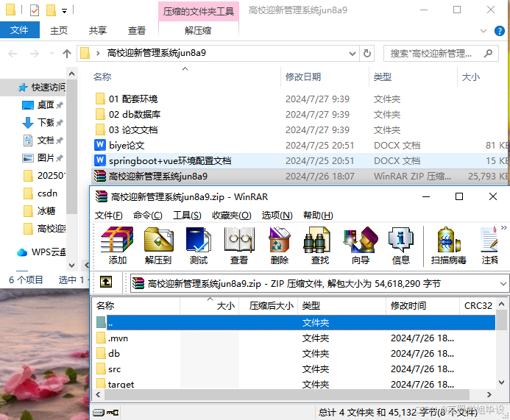Click the Virus Scan (扫描病毒) icon
Viewport: 510px width, 420px height.
pos(448,246)
